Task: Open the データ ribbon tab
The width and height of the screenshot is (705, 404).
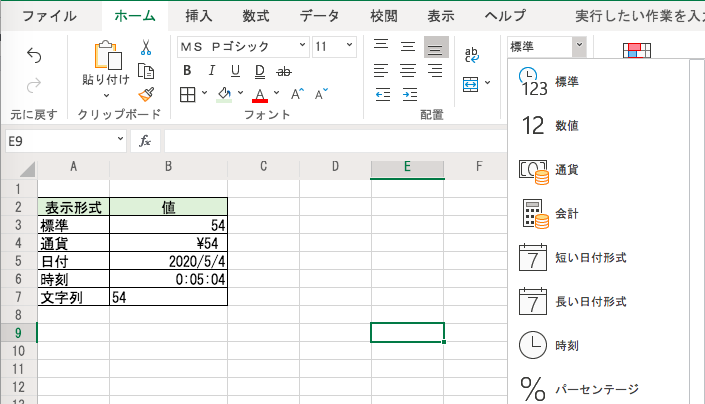Action: pyautogui.click(x=319, y=16)
